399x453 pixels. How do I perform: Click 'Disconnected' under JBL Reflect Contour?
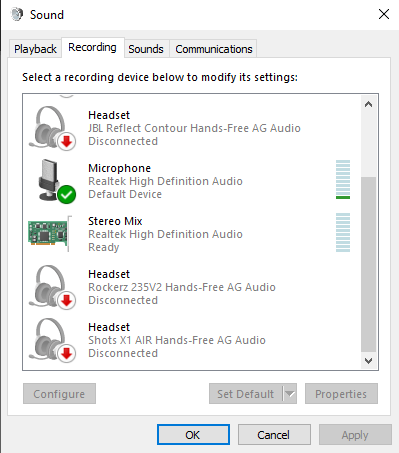(x=123, y=141)
